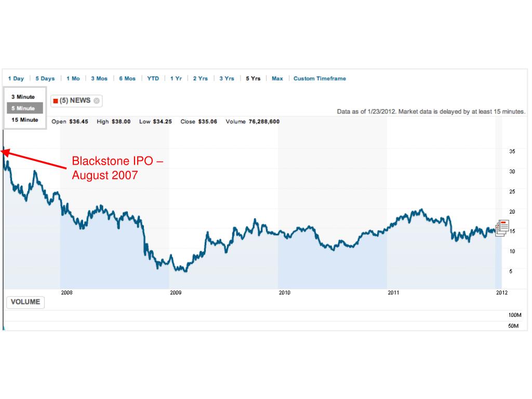
Task: Click the 2011 axis label
Action: click(x=393, y=292)
